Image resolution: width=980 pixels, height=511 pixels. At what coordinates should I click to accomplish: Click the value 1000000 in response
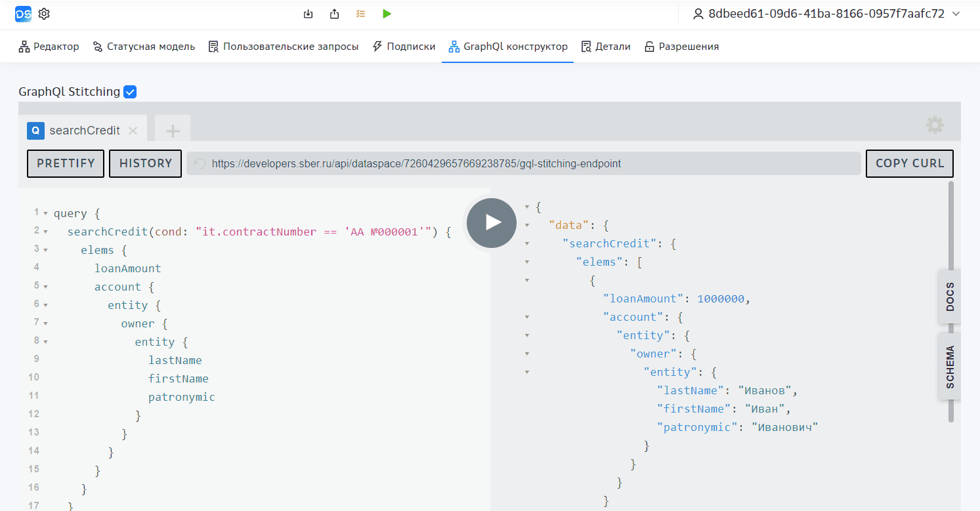721,299
